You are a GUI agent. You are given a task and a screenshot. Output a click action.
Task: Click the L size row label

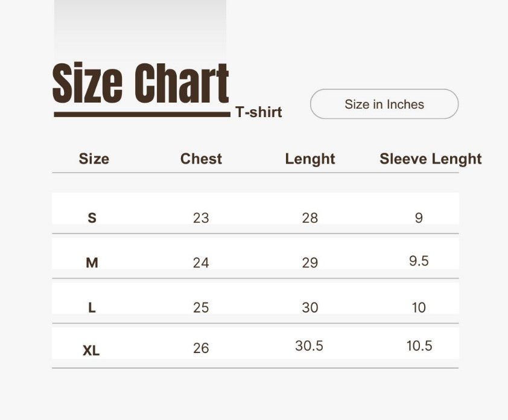tap(92, 308)
